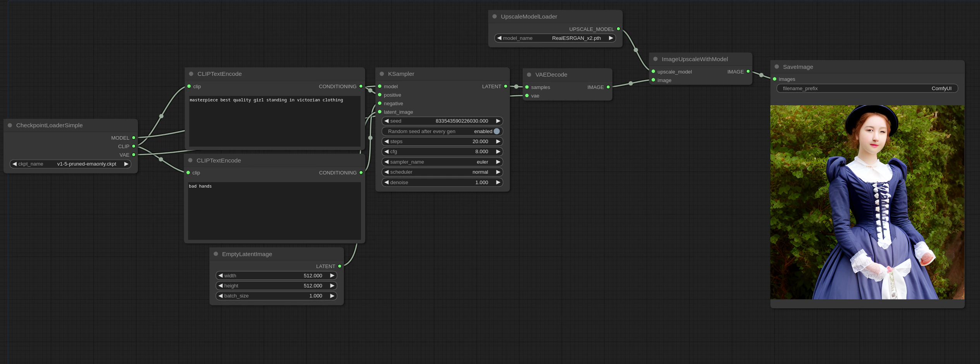Click the positive prompt text area
The image size is (980, 364).
[x=274, y=121]
